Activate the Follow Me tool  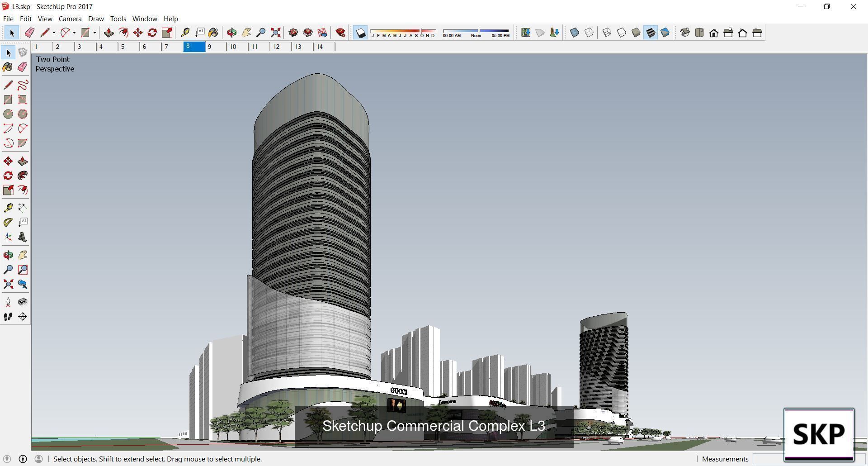click(23, 176)
